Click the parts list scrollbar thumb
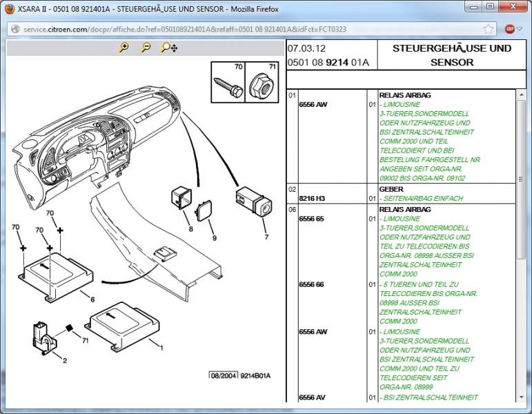Viewport: 532px width, 414px height. pos(521,179)
